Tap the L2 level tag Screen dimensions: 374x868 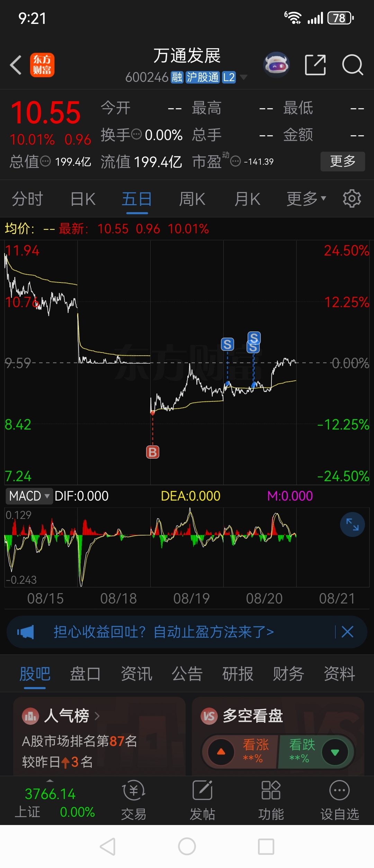(x=229, y=77)
